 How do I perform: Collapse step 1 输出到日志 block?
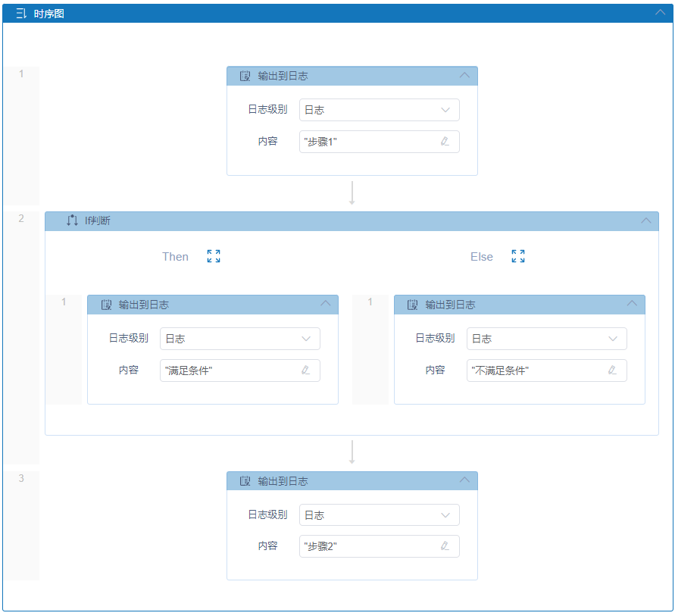coord(464,76)
